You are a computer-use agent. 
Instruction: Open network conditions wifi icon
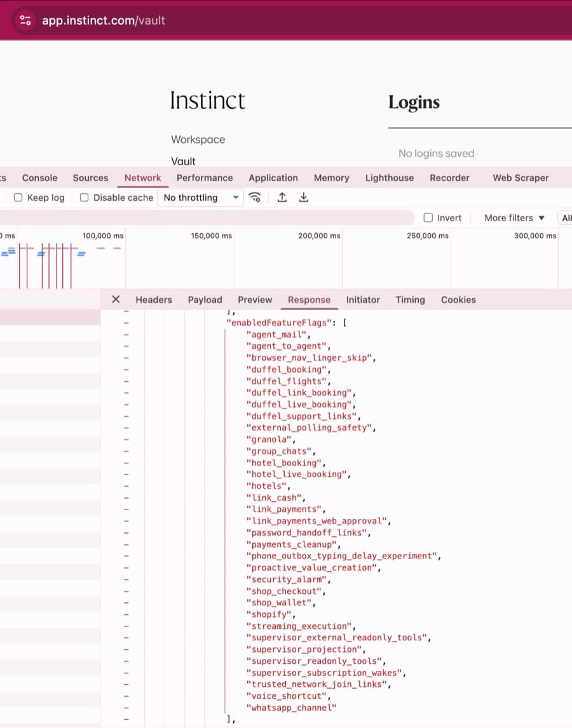(x=255, y=198)
